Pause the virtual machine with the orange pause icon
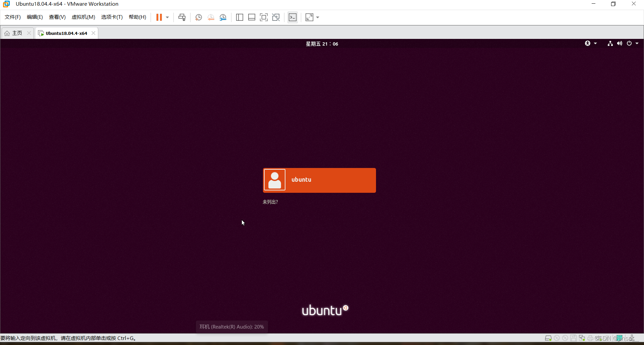This screenshot has width=644, height=345. coord(159,17)
